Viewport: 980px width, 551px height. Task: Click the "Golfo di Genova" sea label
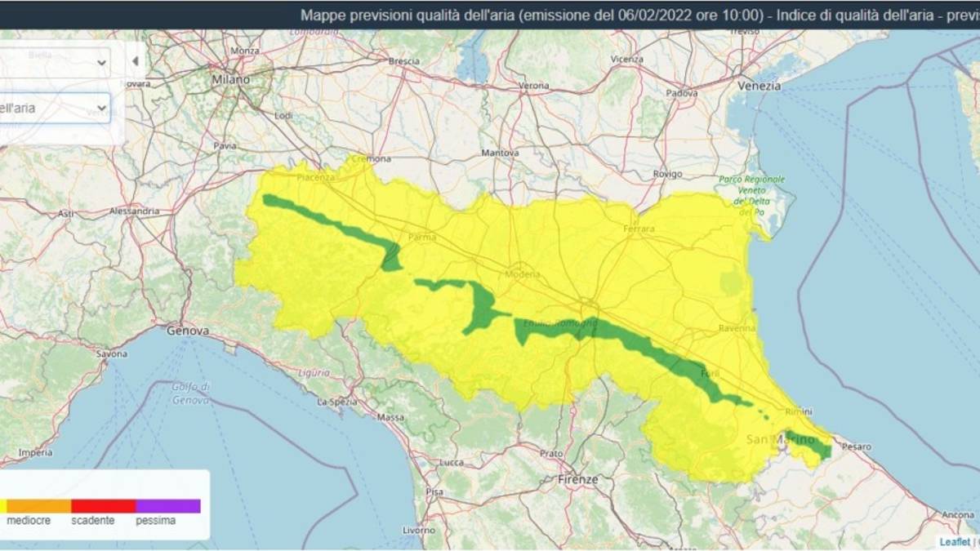pos(191,393)
